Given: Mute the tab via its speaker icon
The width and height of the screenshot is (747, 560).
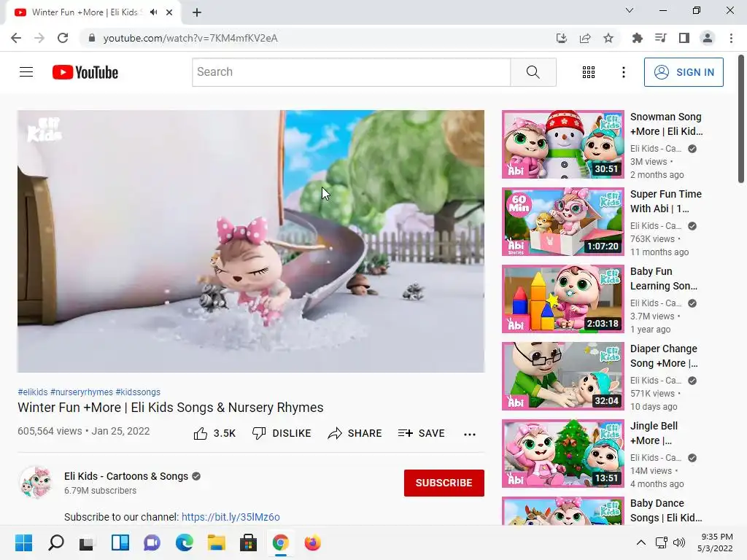Looking at the screenshot, I should click(153, 12).
